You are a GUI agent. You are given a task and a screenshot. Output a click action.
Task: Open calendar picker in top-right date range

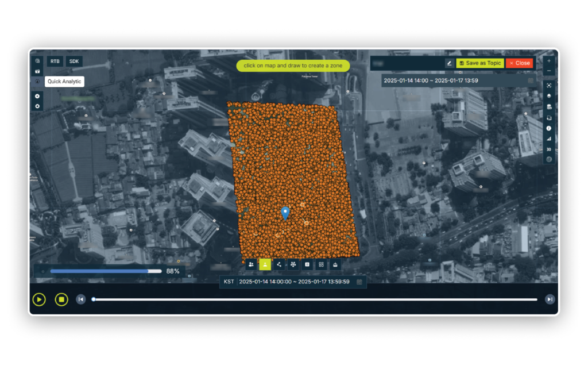pyautogui.click(x=531, y=80)
